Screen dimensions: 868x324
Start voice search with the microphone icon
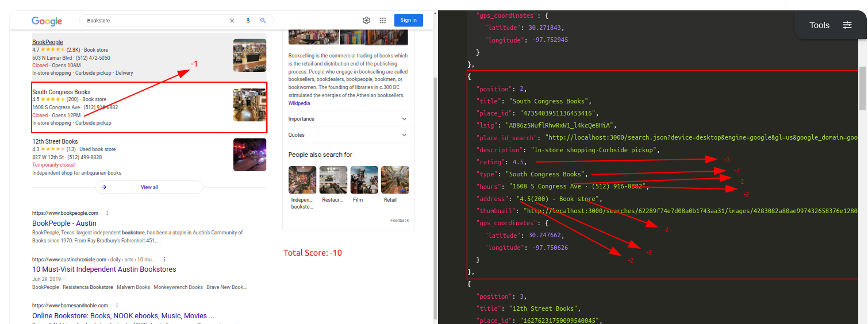click(x=248, y=21)
